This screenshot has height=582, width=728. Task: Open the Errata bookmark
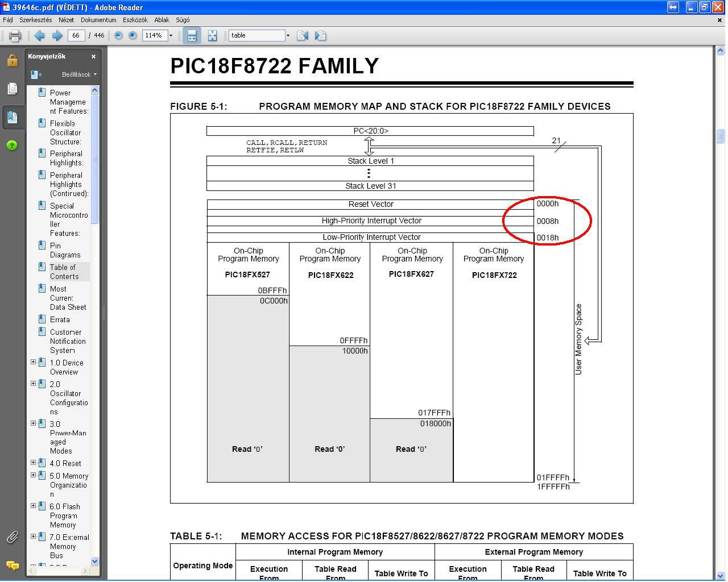click(x=60, y=319)
